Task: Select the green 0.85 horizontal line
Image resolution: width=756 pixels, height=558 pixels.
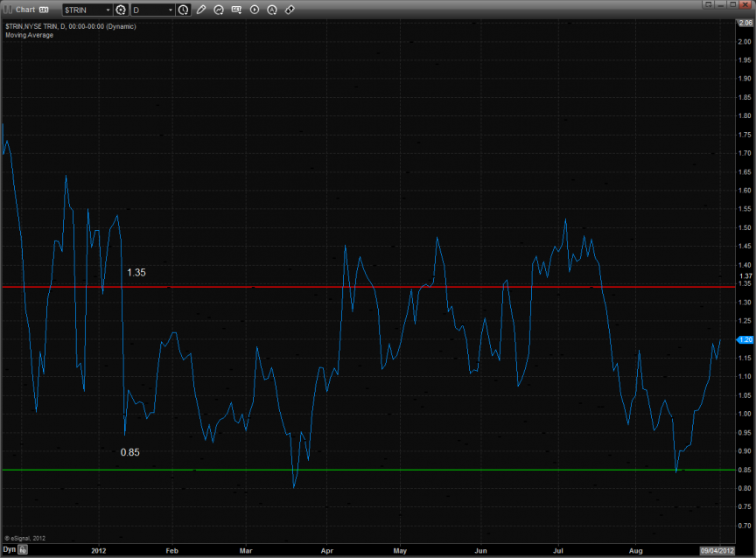Action: point(437,470)
